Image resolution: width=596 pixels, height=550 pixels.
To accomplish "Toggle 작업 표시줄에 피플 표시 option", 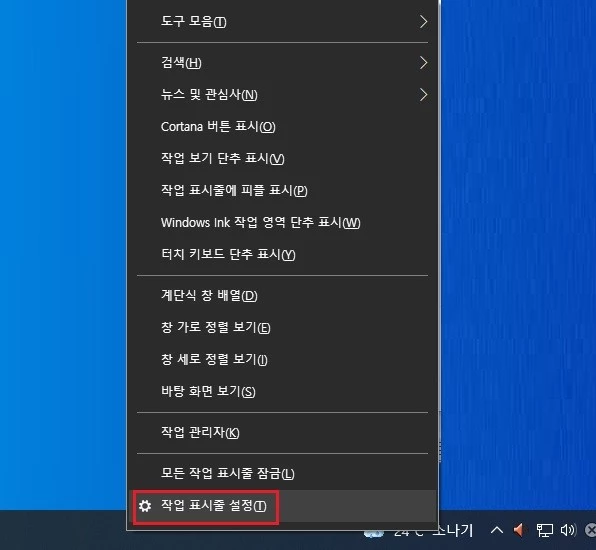I will (x=282, y=190).
